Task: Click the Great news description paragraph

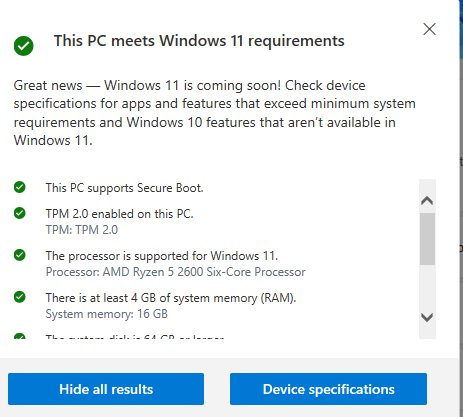Action: [214, 113]
